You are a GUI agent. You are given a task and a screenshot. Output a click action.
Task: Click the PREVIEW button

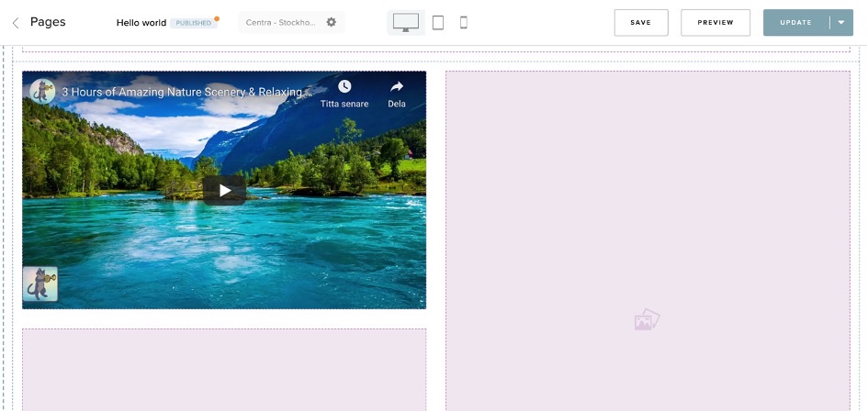pyautogui.click(x=716, y=23)
